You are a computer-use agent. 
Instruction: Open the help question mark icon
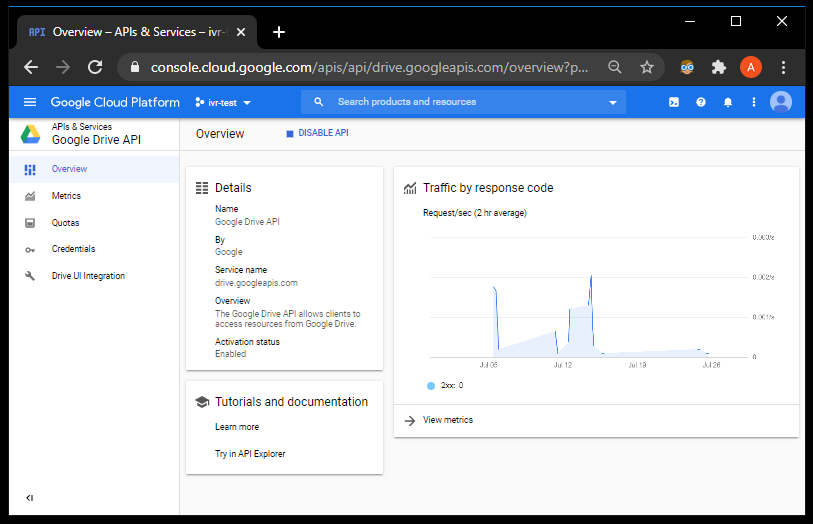coord(700,102)
